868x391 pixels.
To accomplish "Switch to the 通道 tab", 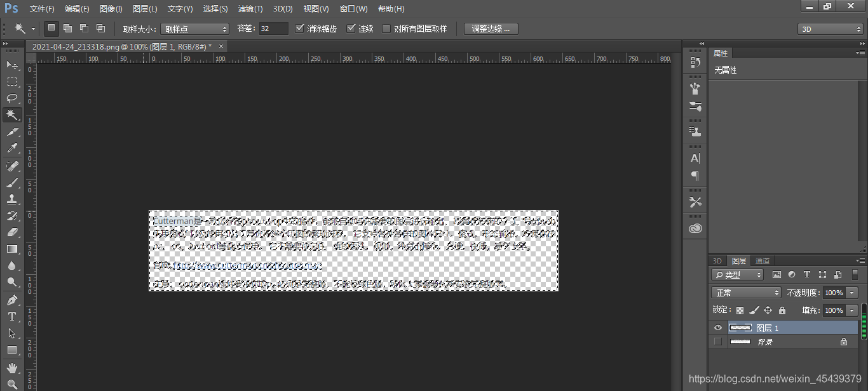I will [763, 261].
